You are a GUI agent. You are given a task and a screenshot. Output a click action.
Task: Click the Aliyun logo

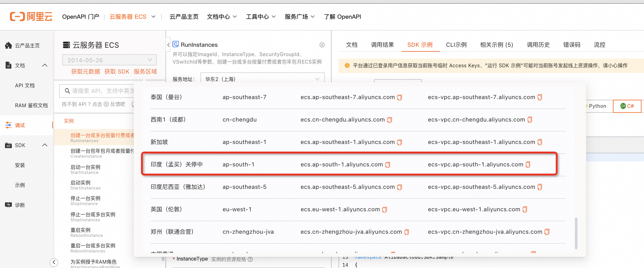click(x=31, y=17)
